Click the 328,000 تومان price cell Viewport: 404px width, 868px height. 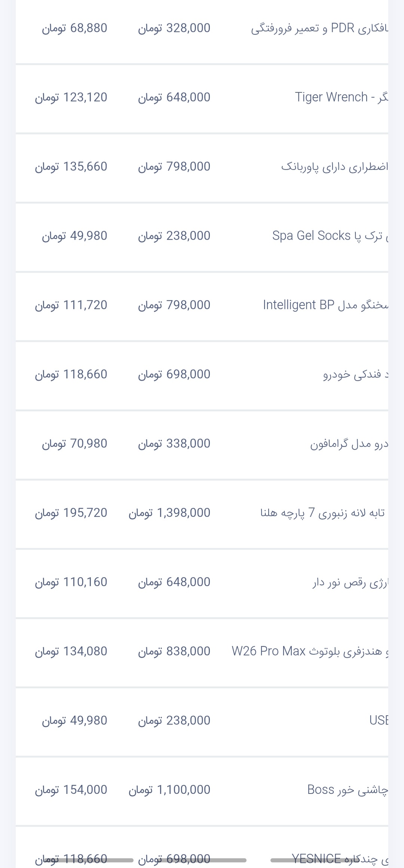pyautogui.click(x=174, y=28)
